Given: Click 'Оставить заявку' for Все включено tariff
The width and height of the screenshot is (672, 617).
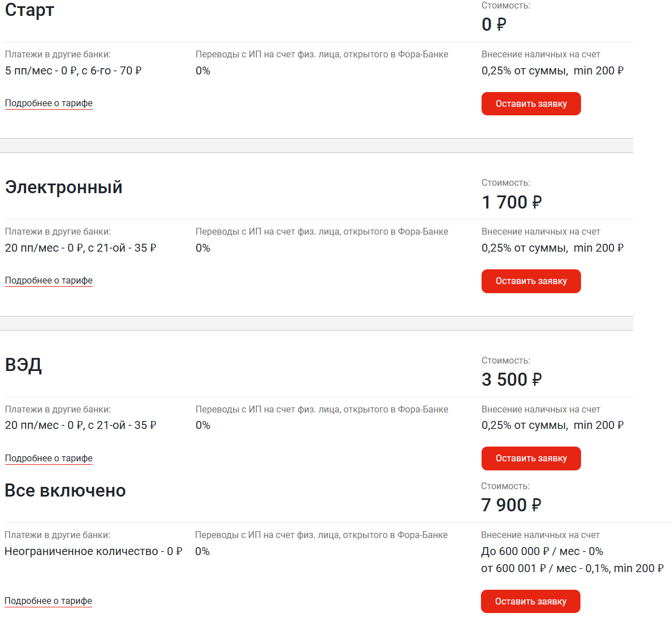Looking at the screenshot, I should coord(530,601).
